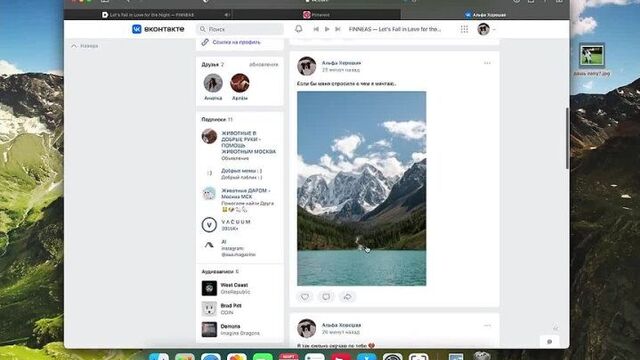Open the mountain post's three-dot options menu
640x360 pixels.
pos(487,63)
